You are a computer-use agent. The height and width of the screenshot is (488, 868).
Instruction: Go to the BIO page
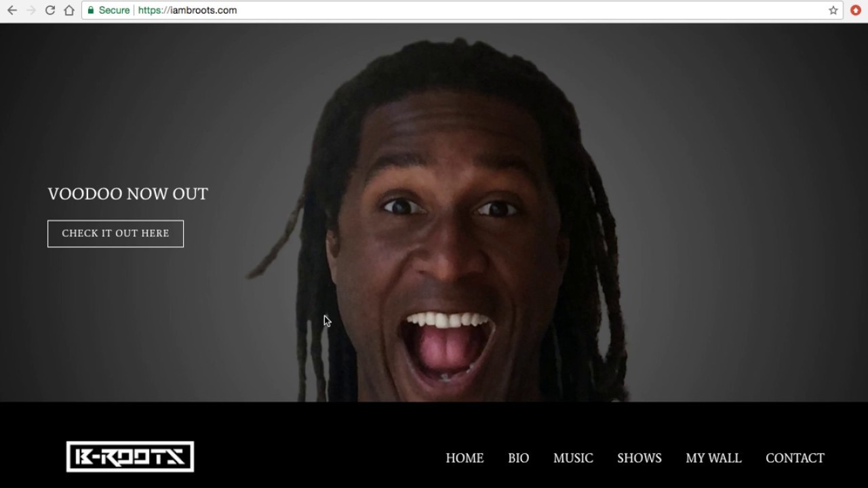[518, 458]
